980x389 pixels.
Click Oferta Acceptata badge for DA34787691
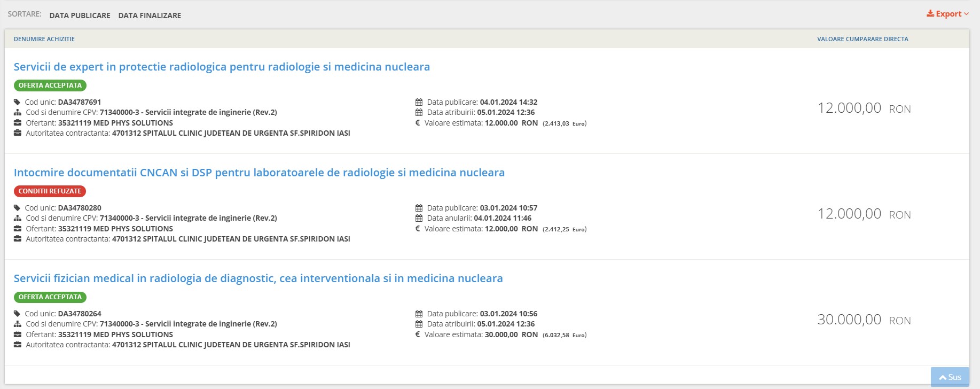[50, 85]
